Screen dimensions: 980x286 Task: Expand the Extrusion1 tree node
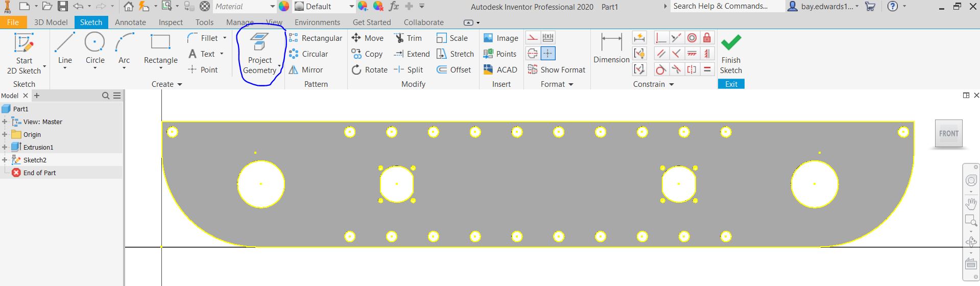[x=5, y=147]
